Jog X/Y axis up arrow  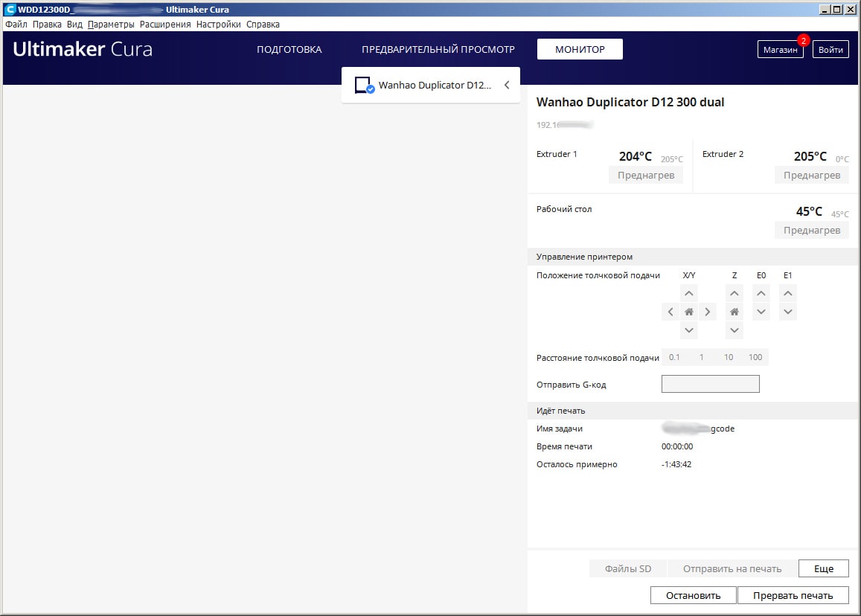688,293
